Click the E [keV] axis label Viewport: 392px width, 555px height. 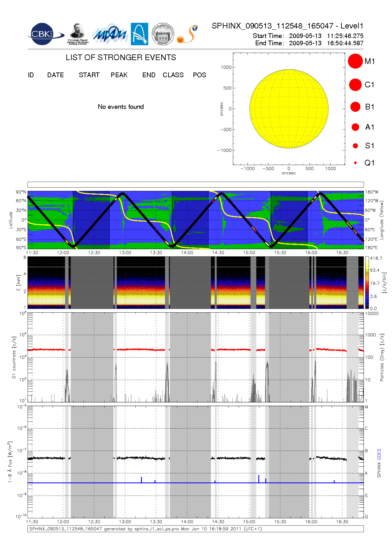[x=18, y=283]
